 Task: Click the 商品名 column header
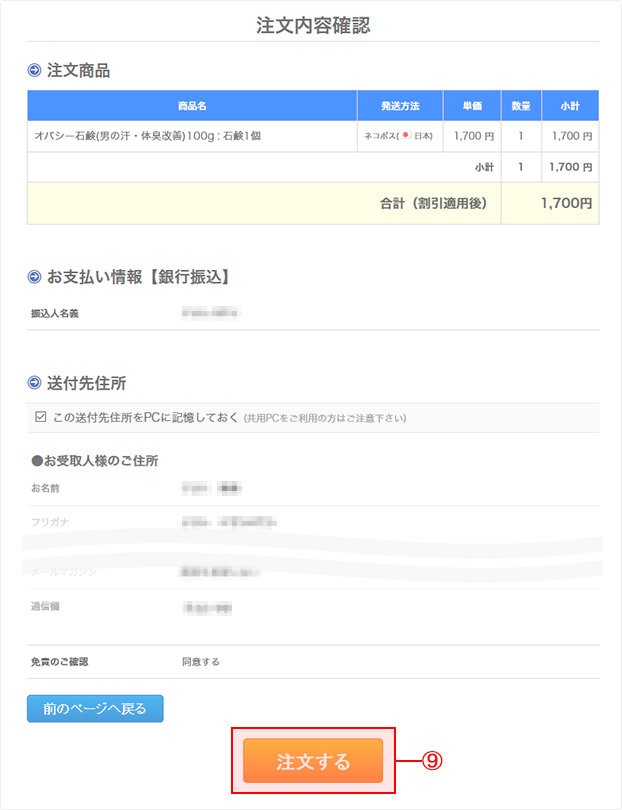click(192, 106)
